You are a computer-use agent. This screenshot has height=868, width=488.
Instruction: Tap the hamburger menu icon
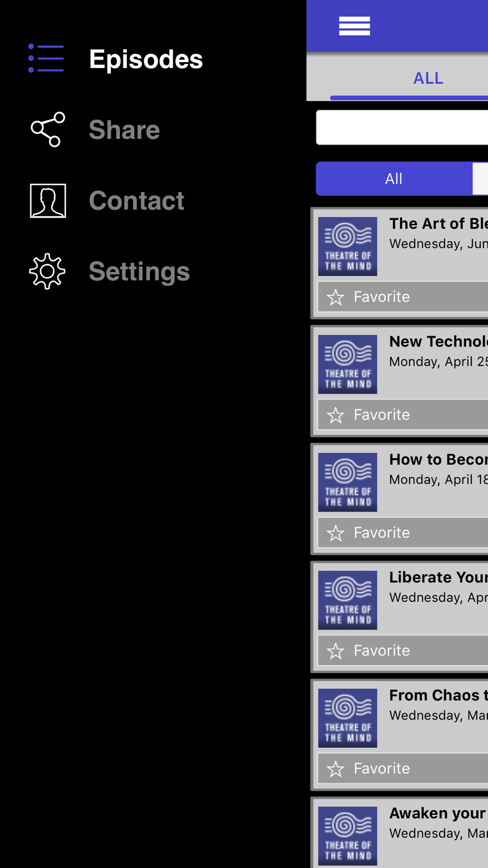point(354,26)
